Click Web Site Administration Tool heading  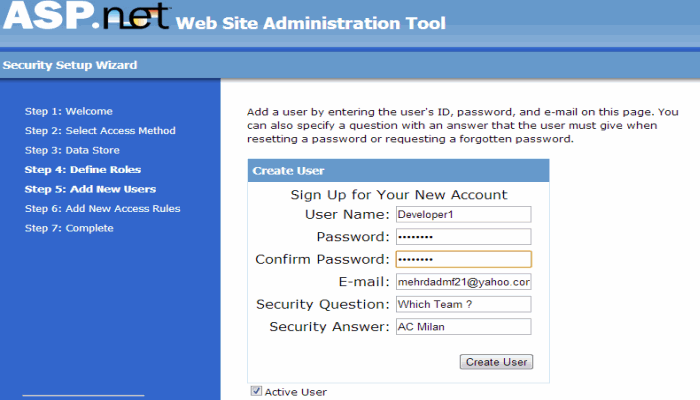pyautogui.click(x=311, y=23)
